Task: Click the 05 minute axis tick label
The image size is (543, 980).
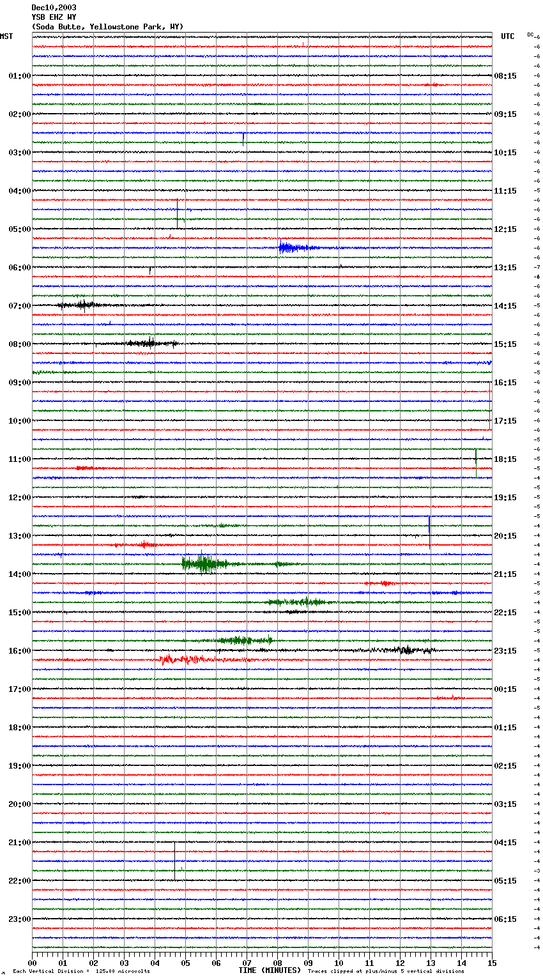Action: coord(185,963)
